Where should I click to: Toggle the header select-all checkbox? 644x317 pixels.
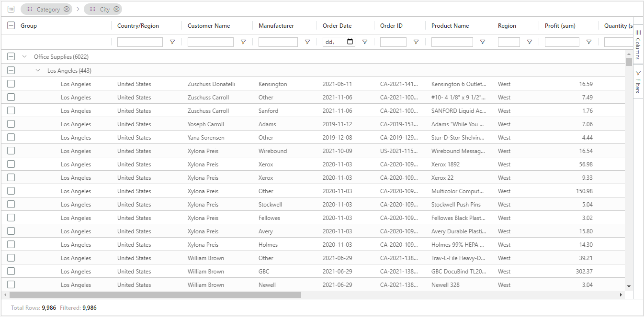11,26
